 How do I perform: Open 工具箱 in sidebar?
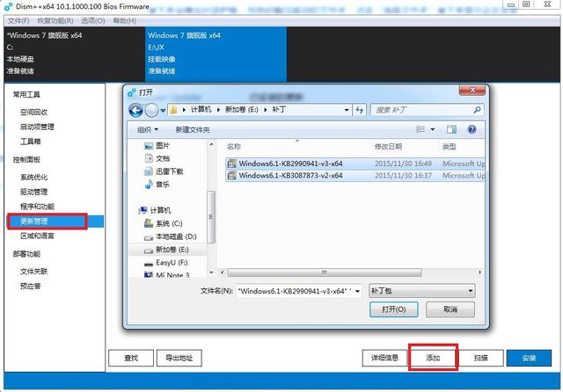[x=31, y=142]
